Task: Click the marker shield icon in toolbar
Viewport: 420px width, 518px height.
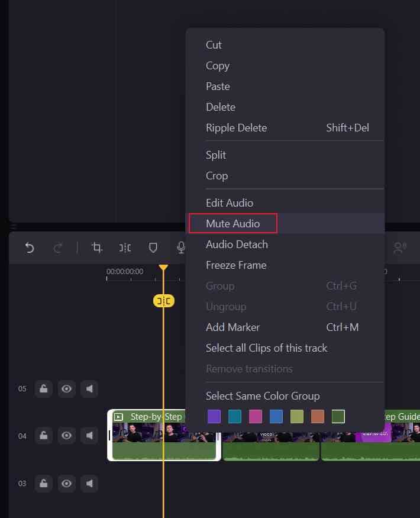Action: point(153,247)
